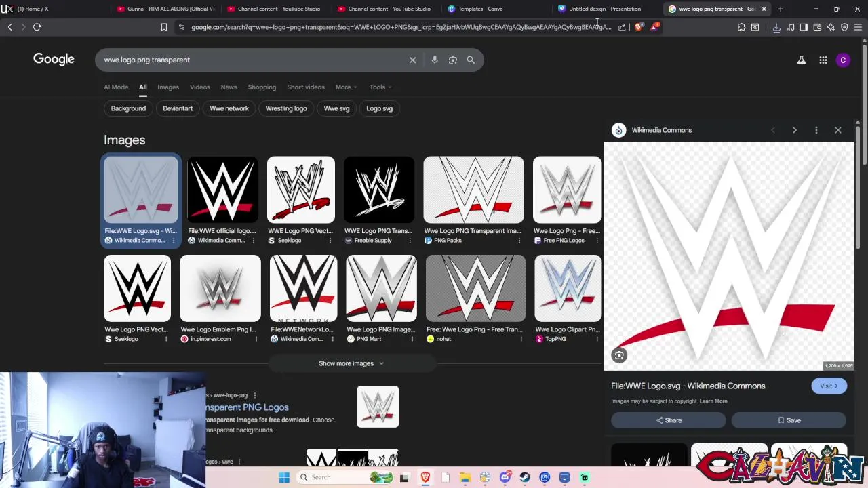Switch to Videos tab
Screen dimensions: 868x488
tap(199, 87)
